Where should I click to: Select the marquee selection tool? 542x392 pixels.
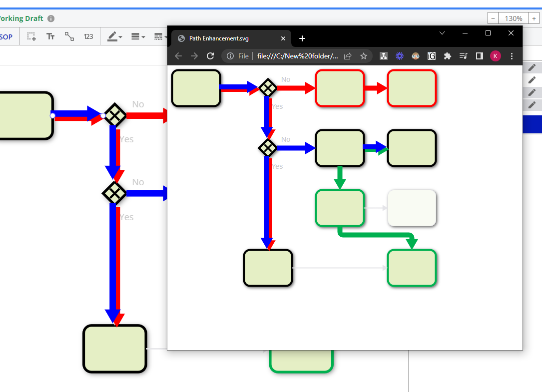31,36
